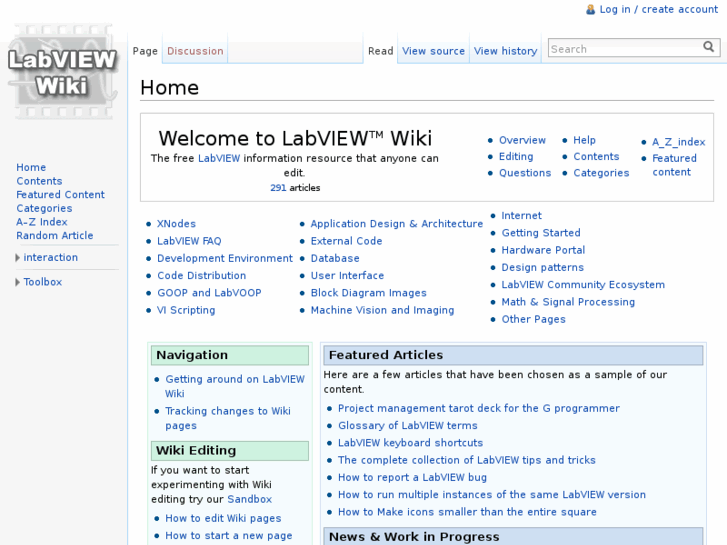
Task: Open LabVIEW keyboard shortcuts article
Action: pos(410,443)
